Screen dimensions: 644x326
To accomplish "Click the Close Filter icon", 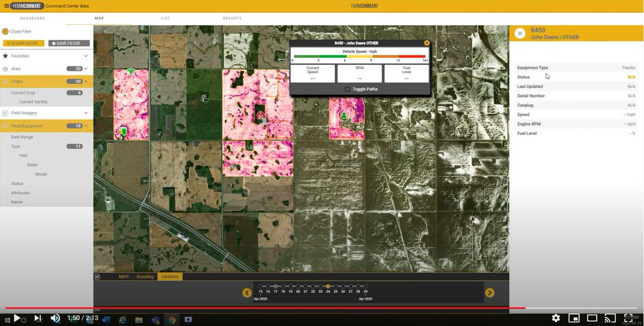I will 5,32.
